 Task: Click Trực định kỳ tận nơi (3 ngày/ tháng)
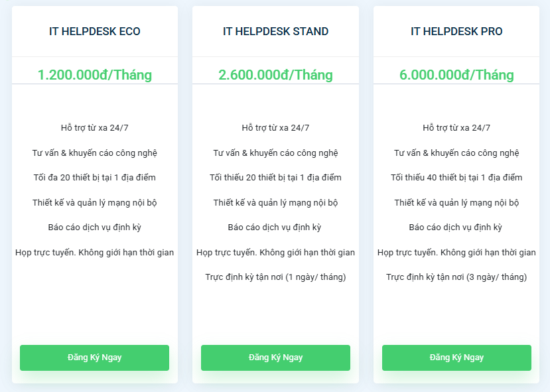click(x=456, y=277)
